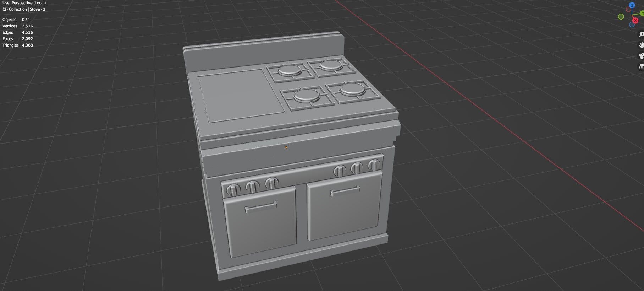Click the Faces '2,092' statistic
Image resolution: width=644 pixels, height=291 pixels.
tap(27, 39)
